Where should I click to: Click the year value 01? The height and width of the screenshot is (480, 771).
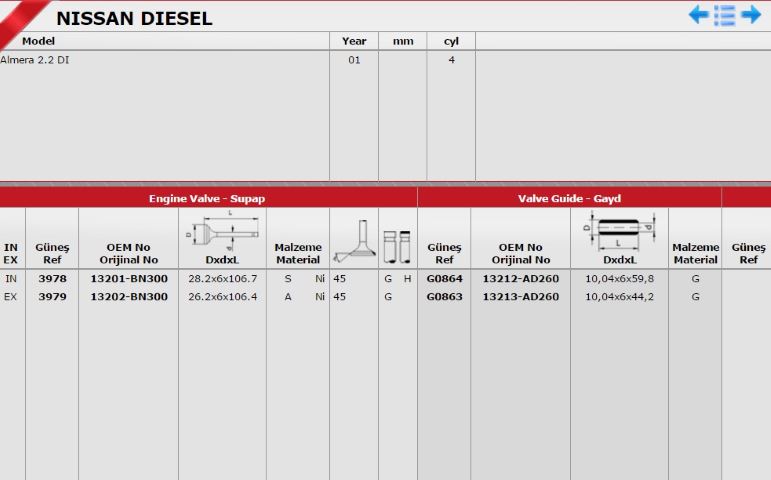tap(354, 60)
